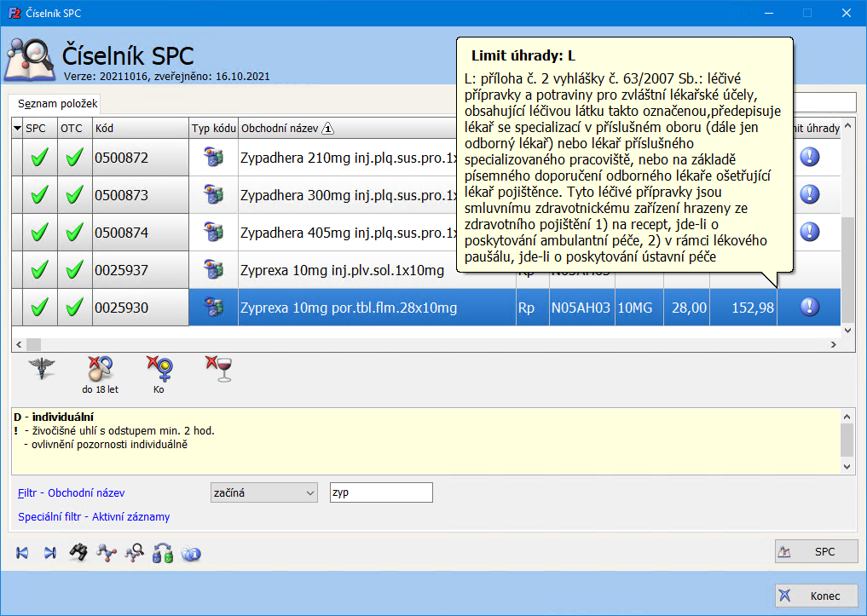The image size is (867, 616).
Task: Click the F2 application icon in title bar
Action: pyautogui.click(x=14, y=13)
